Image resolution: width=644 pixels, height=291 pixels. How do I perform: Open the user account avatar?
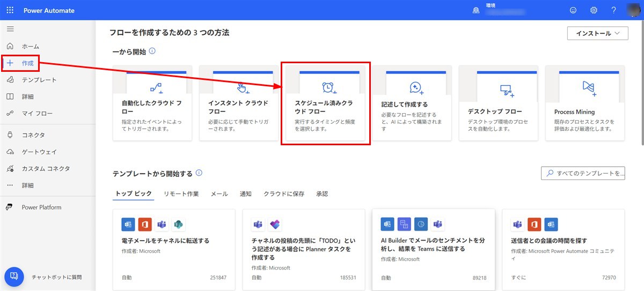634,10
